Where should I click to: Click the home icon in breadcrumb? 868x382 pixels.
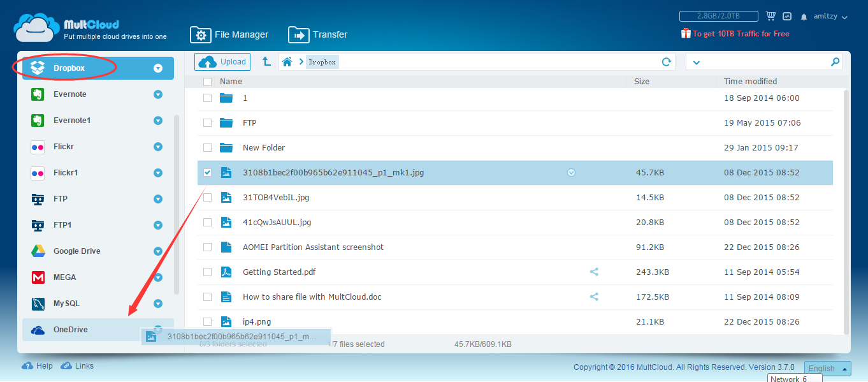[x=287, y=62]
